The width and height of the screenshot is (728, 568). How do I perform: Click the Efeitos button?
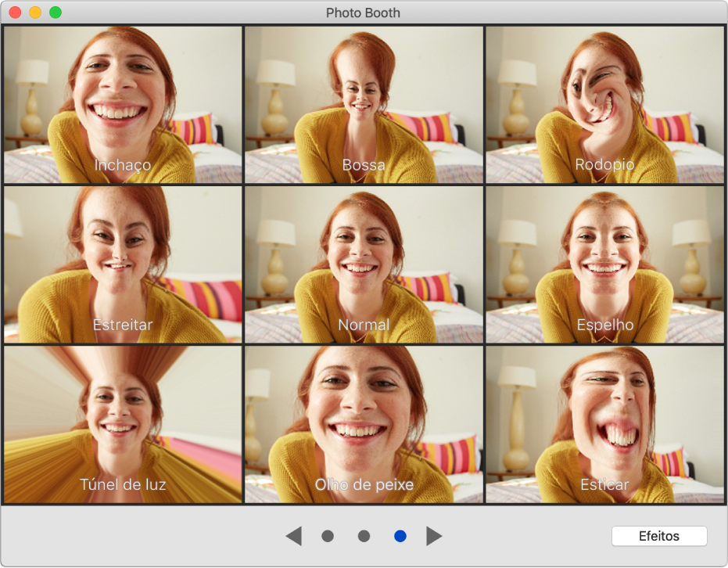tap(659, 536)
